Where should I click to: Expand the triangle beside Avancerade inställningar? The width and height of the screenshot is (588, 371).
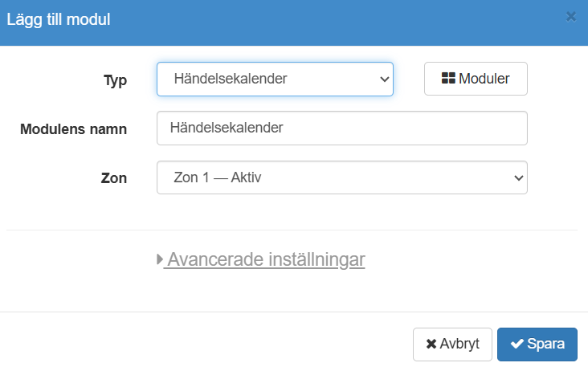[160, 260]
